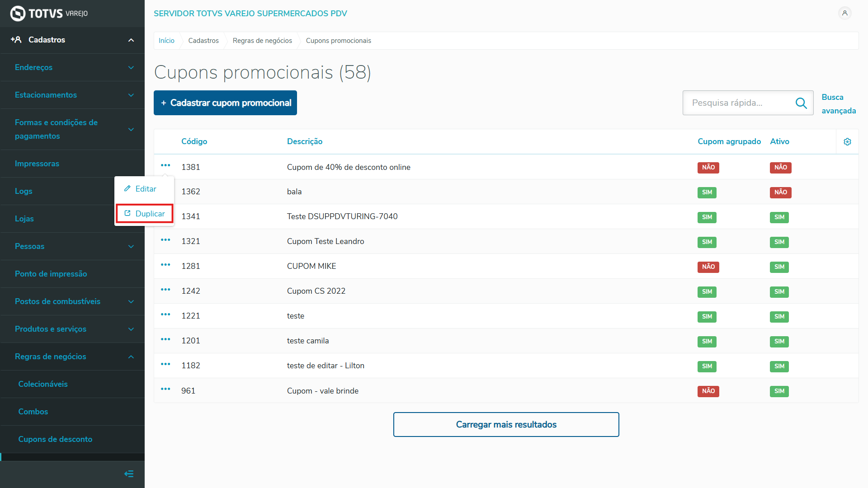Open Busca avançada link
The width and height of the screenshot is (868, 488).
(838, 104)
